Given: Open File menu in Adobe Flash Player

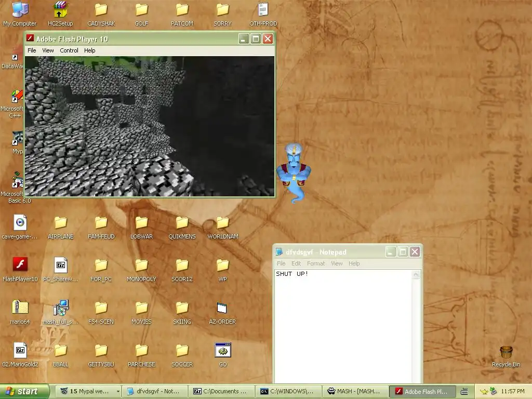Looking at the screenshot, I should coord(32,50).
